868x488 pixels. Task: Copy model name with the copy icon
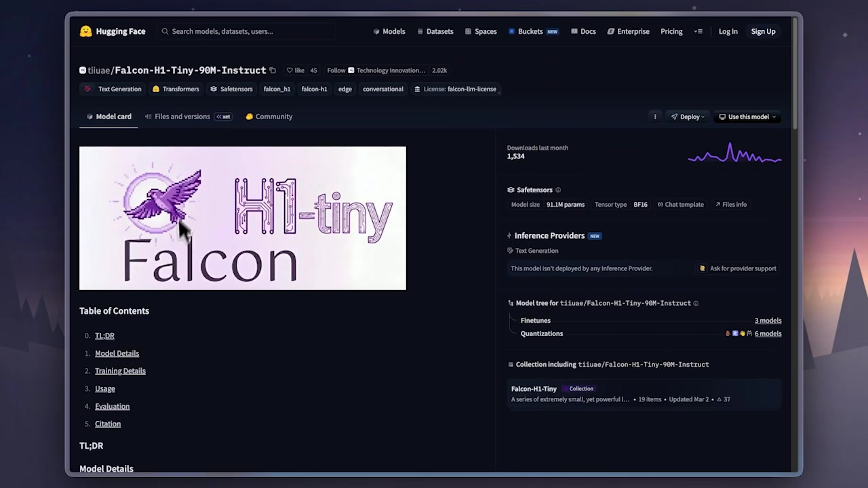[273, 70]
